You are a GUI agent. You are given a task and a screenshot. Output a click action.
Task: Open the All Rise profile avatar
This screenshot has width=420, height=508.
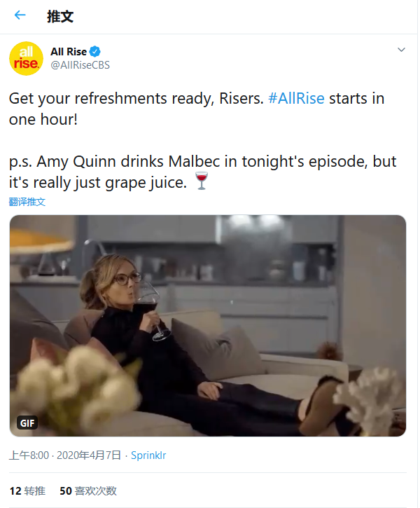point(26,59)
